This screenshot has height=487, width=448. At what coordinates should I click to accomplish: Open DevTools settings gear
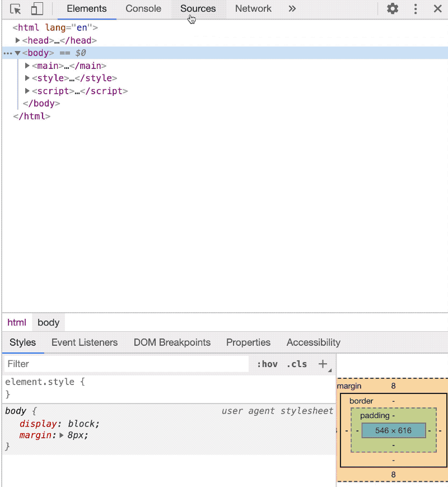pos(393,9)
